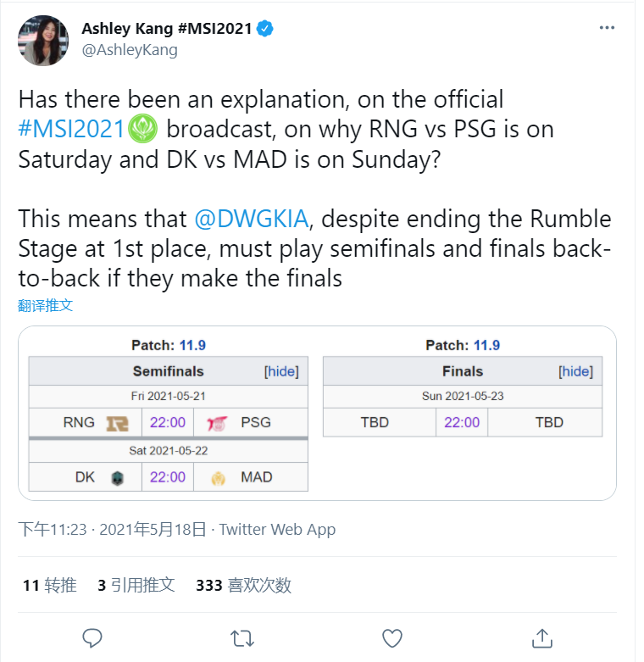644x662 pixels.
Task: View the 11 retweets list
Action: [50, 585]
